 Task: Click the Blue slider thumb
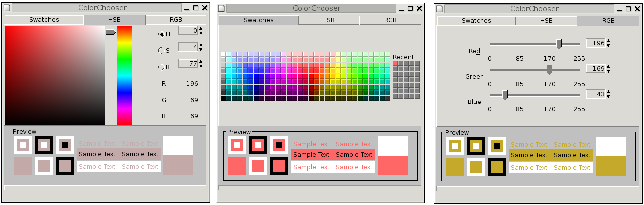tap(505, 95)
